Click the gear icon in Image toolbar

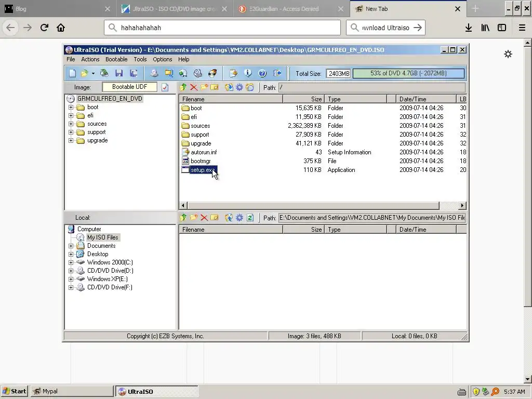pyautogui.click(x=240, y=87)
